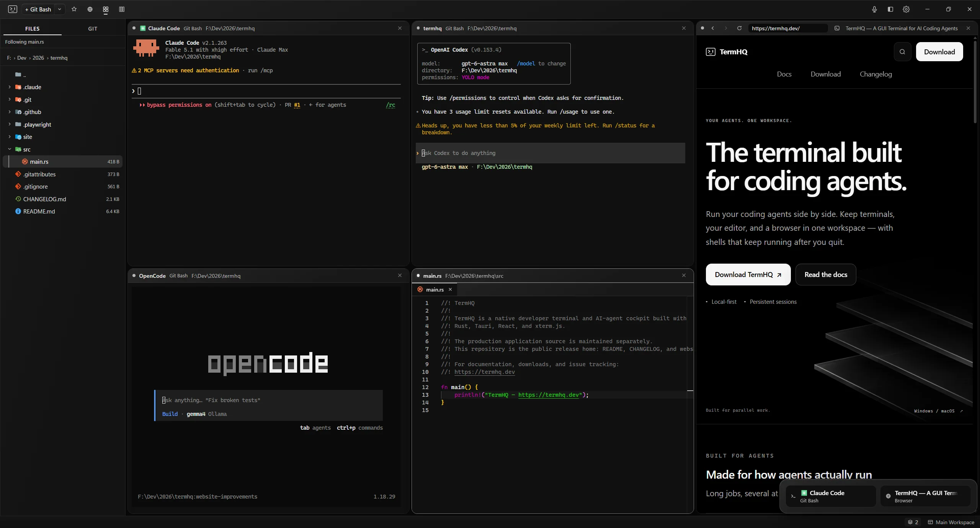Click the Dev breadcrumb segment
This screenshot has width=980, height=528.
22,58
